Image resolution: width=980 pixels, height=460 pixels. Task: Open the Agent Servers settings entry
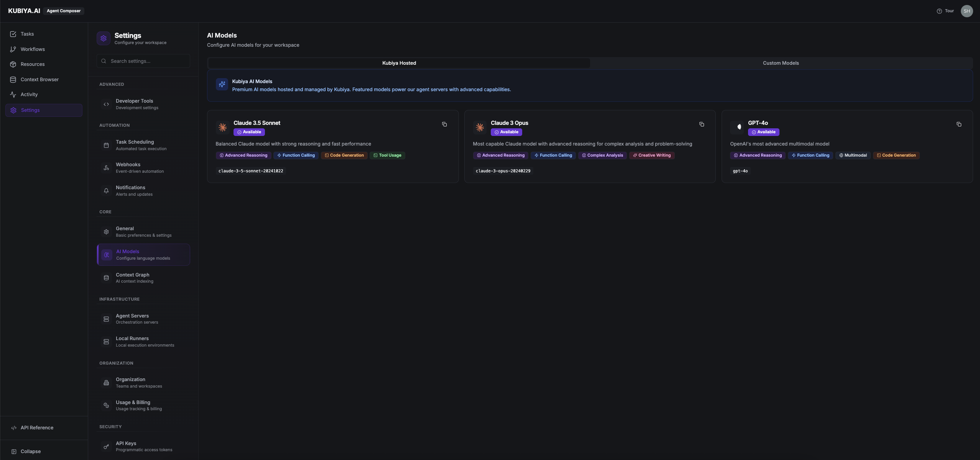click(143, 319)
